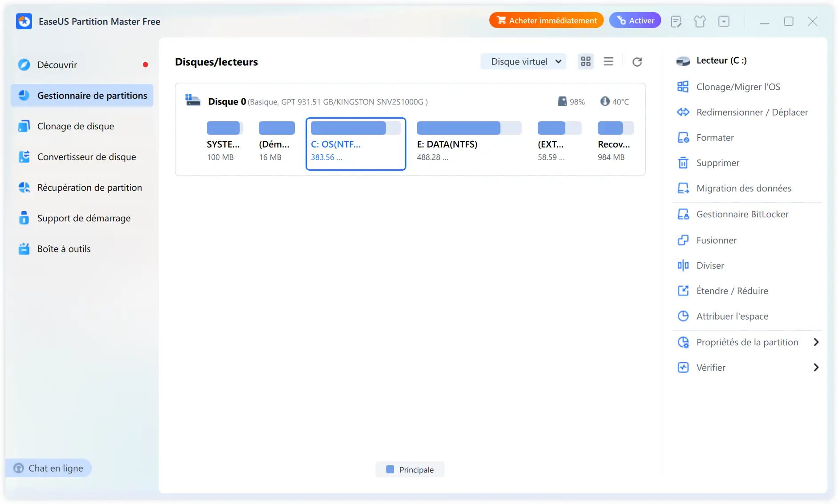Click the E: DATA usage bar
The image size is (838, 504).
469,128
